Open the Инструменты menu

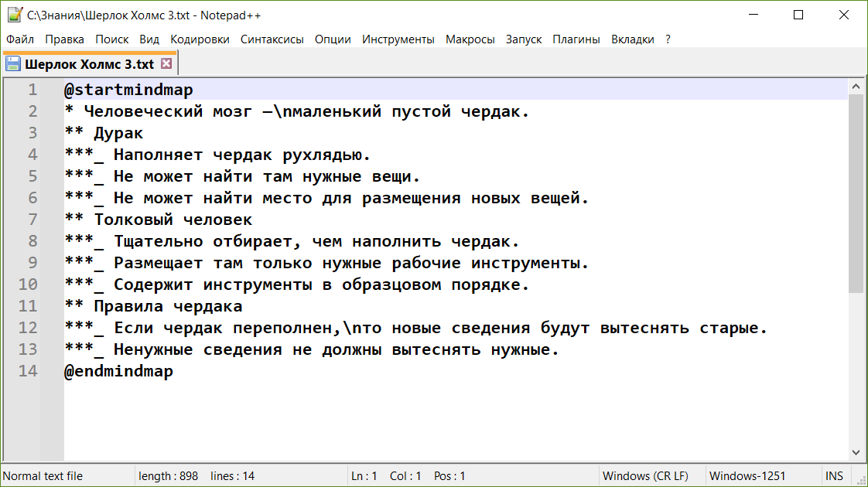(398, 39)
